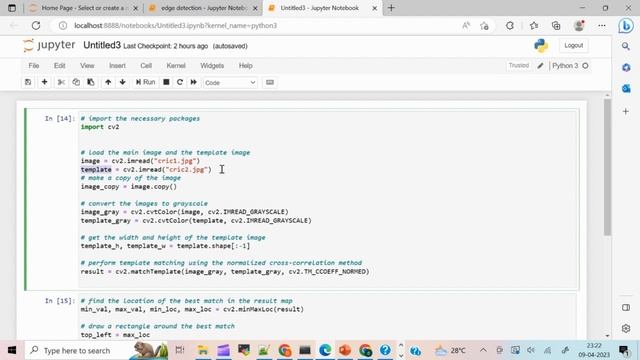The height and width of the screenshot is (360, 640).
Task: Open the Cell menu
Action: click(x=146, y=66)
